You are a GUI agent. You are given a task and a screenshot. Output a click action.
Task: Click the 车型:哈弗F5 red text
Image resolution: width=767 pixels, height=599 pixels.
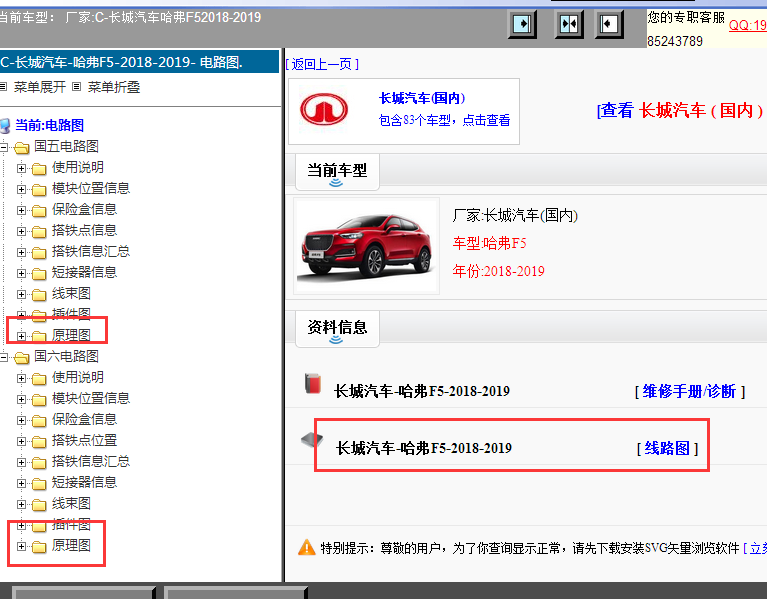point(490,243)
